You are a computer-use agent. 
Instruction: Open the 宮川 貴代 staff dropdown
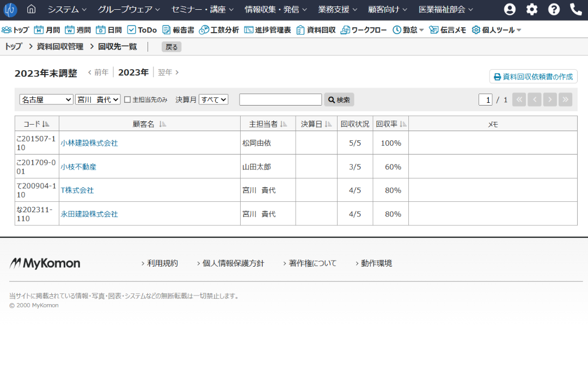97,100
